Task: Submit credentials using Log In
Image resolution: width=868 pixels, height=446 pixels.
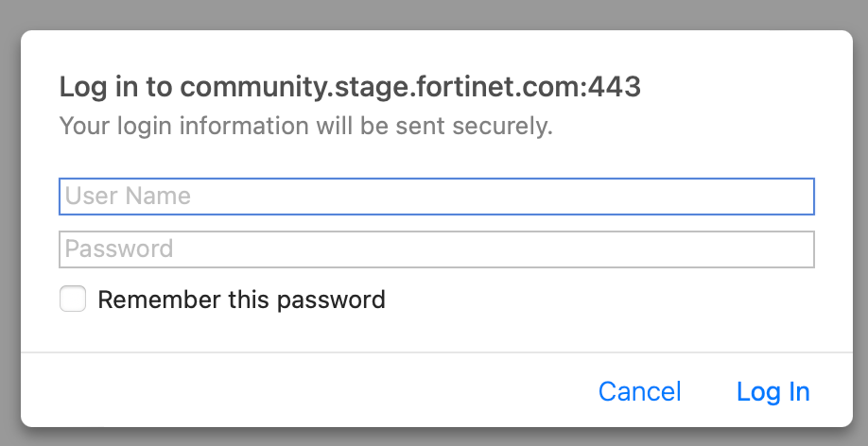Action: [773, 391]
